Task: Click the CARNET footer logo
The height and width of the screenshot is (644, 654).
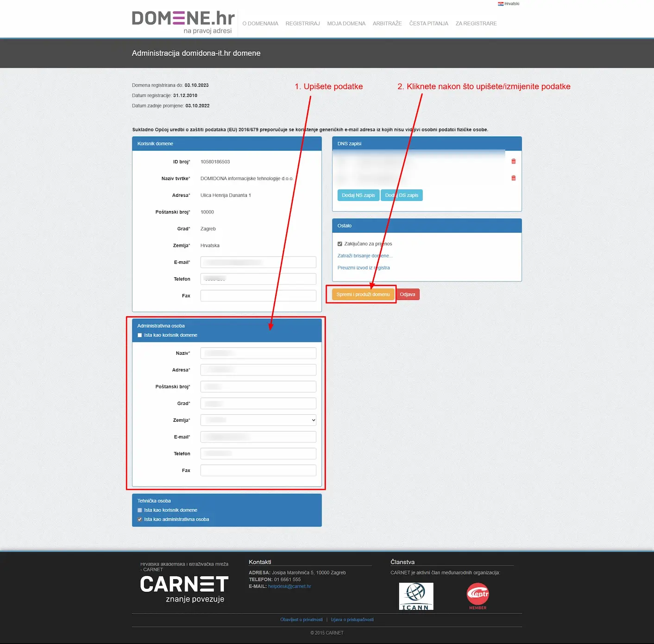Action: [184, 589]
